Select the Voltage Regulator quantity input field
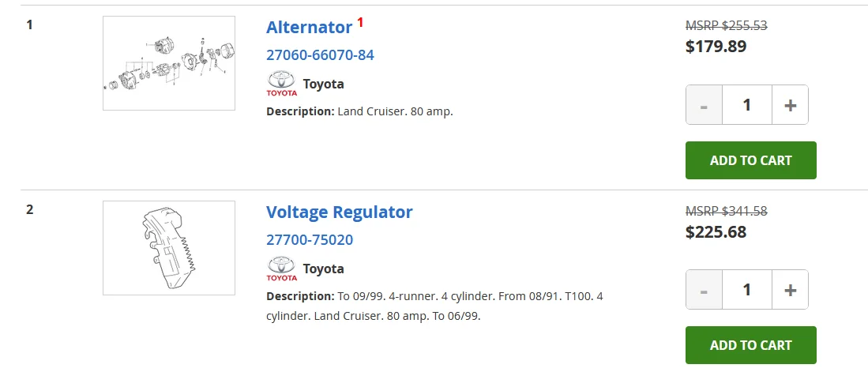Image resolution: width=868 pixels, height=372 pixels. (x=746, y=290)
